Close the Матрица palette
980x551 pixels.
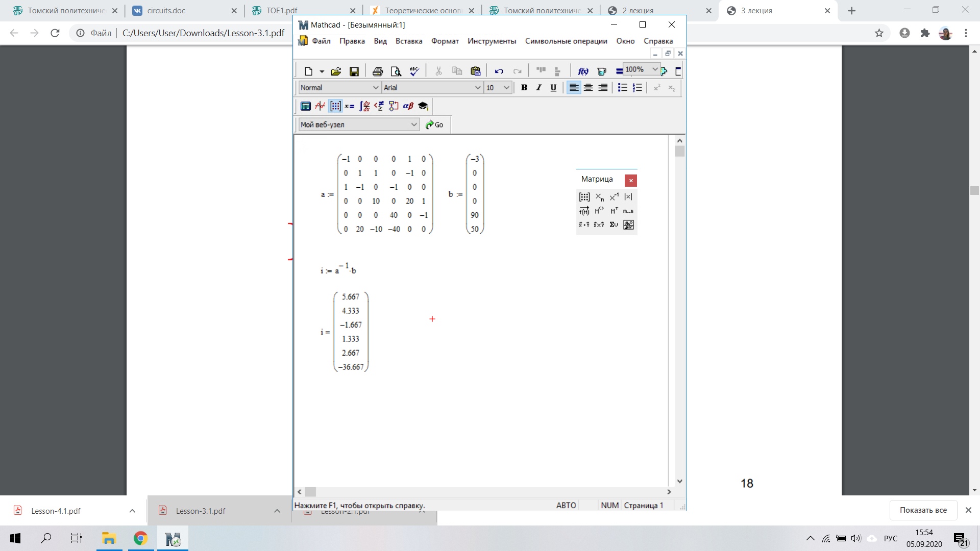coord(631,180)
